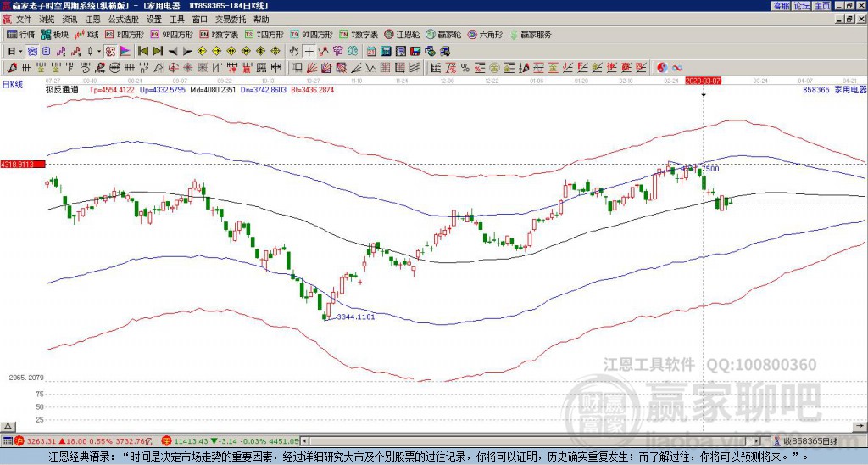Screen dimensions: 868x465
Task: Open the calendar icon in toolbar
Action: [371, 52]
